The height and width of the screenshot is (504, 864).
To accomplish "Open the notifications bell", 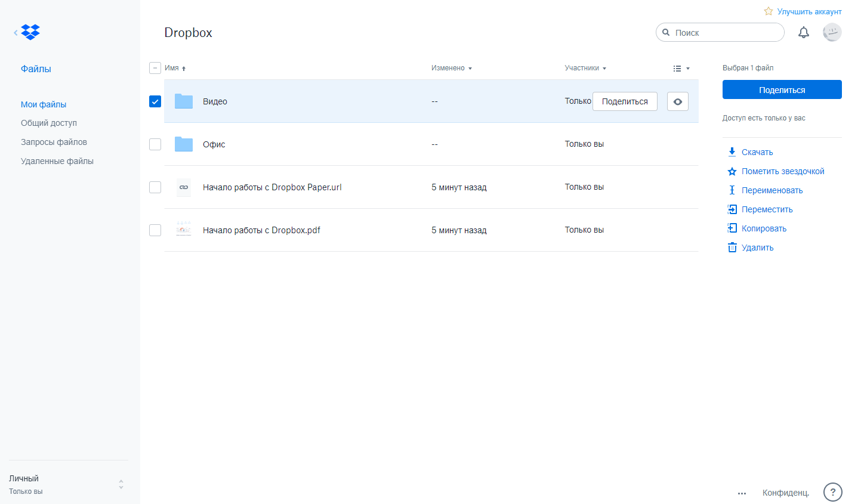I will tap(803, 32).
